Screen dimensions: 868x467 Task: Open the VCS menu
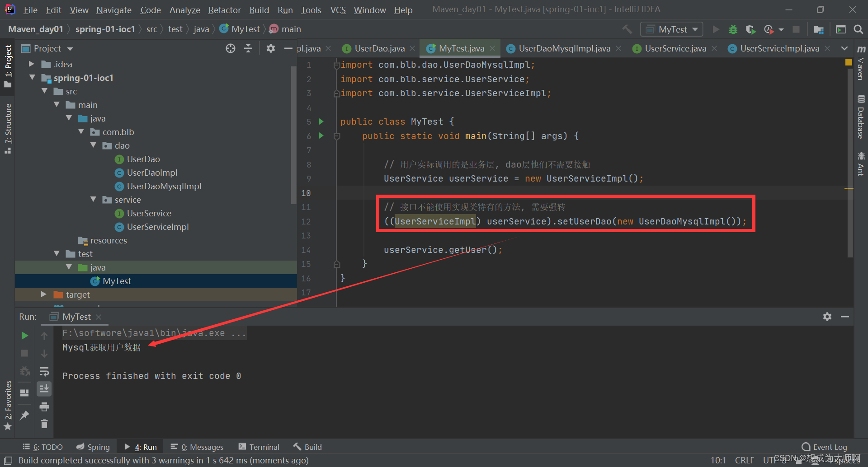tap(338, 10)
